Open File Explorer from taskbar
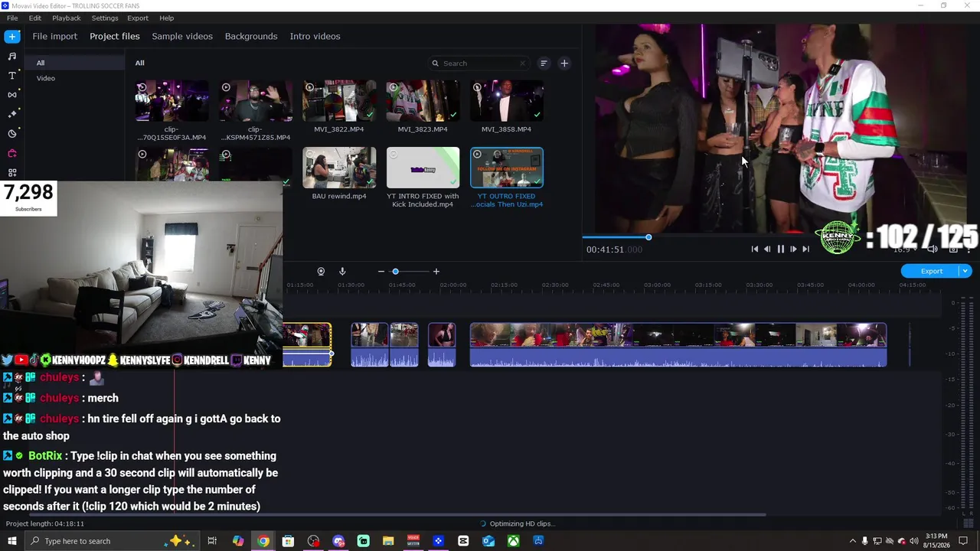The image size is (980, 551). (388, 541)
